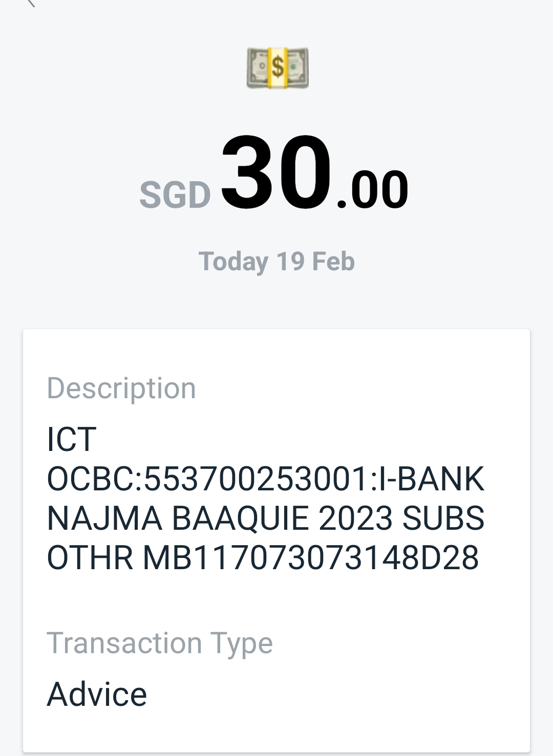
Task: Tap blank area between Description and Type
Action: [x=276, y=600]
